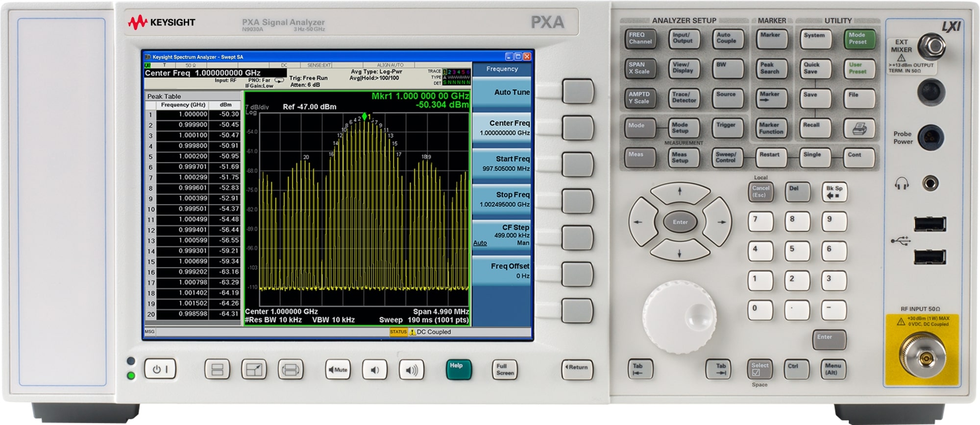Screen dimensions: 980x425
Task: Click the Cancel (Esc) key
Action: click(x=760, y=192)
